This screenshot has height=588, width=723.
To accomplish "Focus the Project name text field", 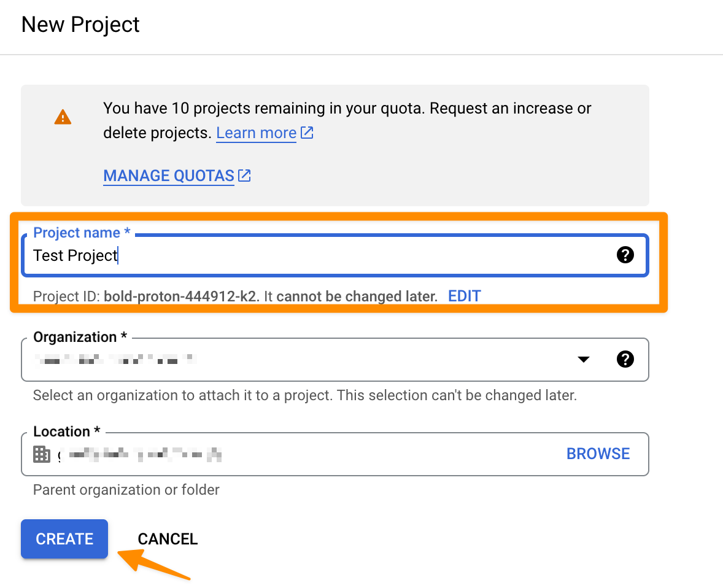I will coord(334,255).
